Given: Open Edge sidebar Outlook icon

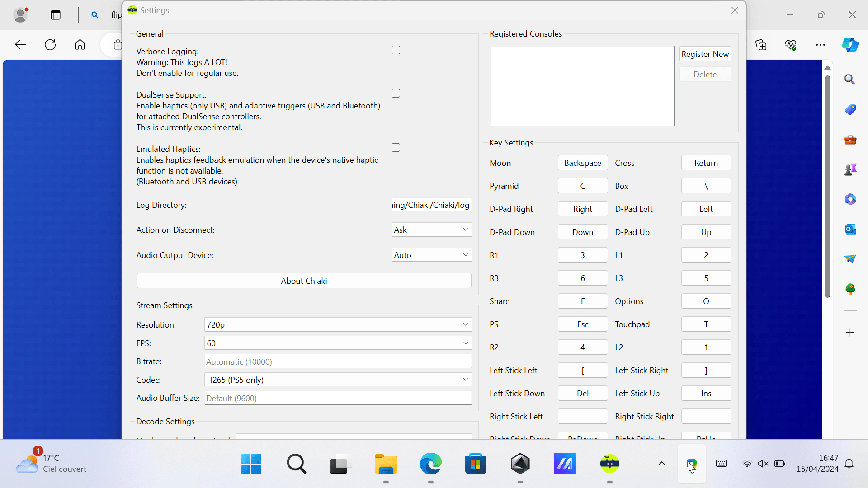Looking at the screenshot, I should (x=850, y=229).
